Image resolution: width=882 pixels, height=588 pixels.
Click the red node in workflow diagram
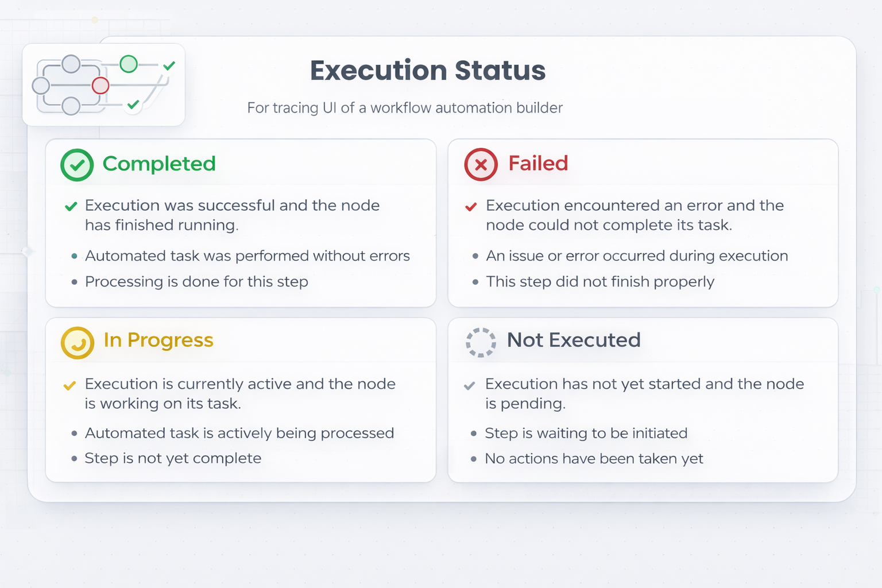click(x=100, y=86)
